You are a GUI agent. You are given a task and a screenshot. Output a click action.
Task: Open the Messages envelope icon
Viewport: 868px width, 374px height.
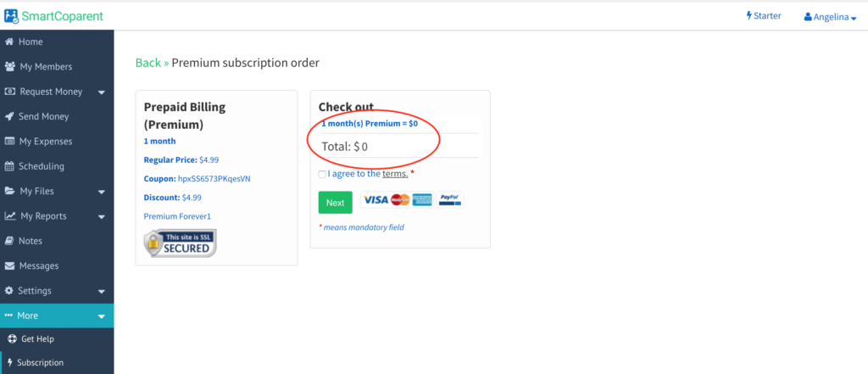click(9, 266)
